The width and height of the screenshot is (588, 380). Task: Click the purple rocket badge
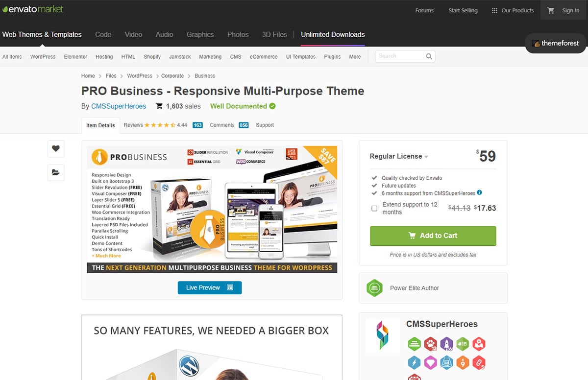click(x=447, y=344)
